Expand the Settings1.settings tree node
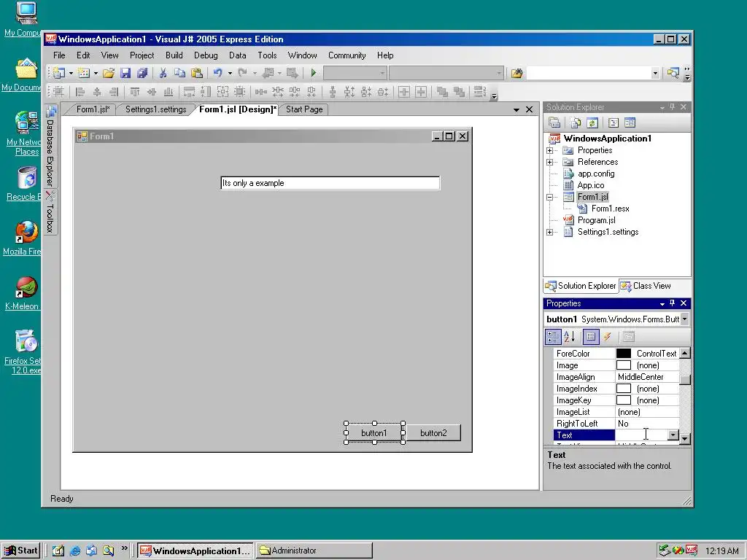 click(x=550, y=233)
